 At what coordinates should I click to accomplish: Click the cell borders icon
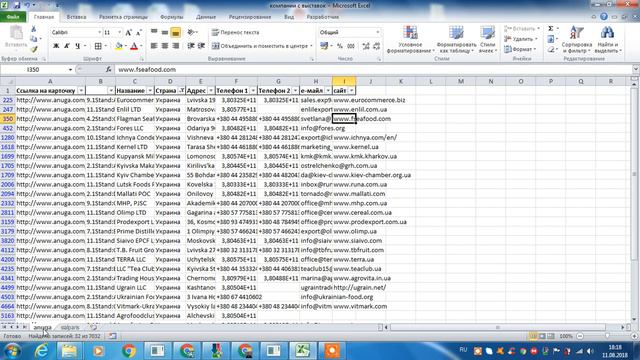(x=98, y=46)
